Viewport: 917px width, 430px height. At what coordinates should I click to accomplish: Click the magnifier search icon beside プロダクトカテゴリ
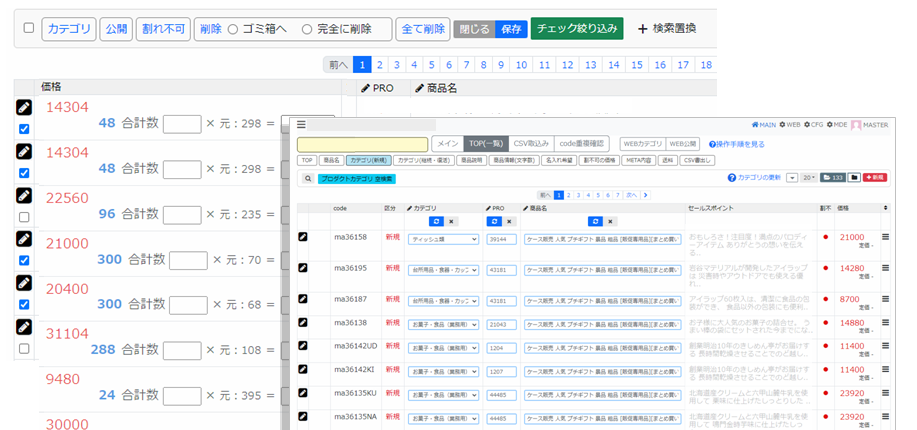pos(308,178)
